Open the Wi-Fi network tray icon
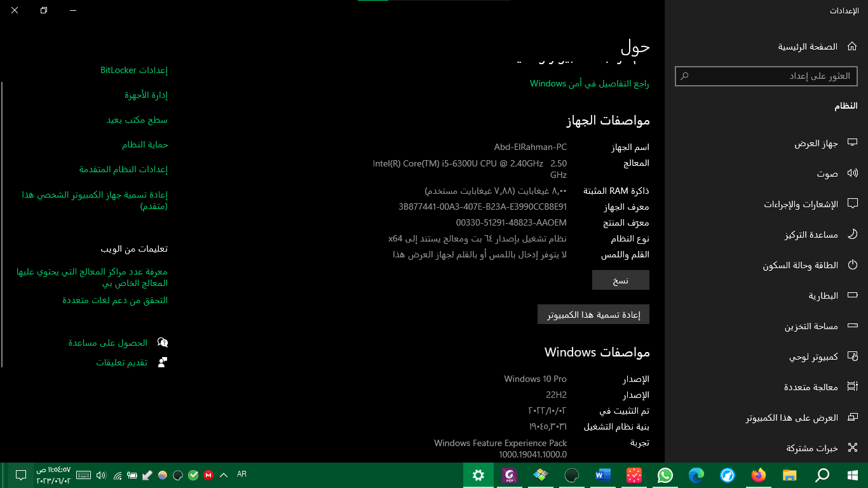This screenshot has width=868, height=488. (117, 475)
